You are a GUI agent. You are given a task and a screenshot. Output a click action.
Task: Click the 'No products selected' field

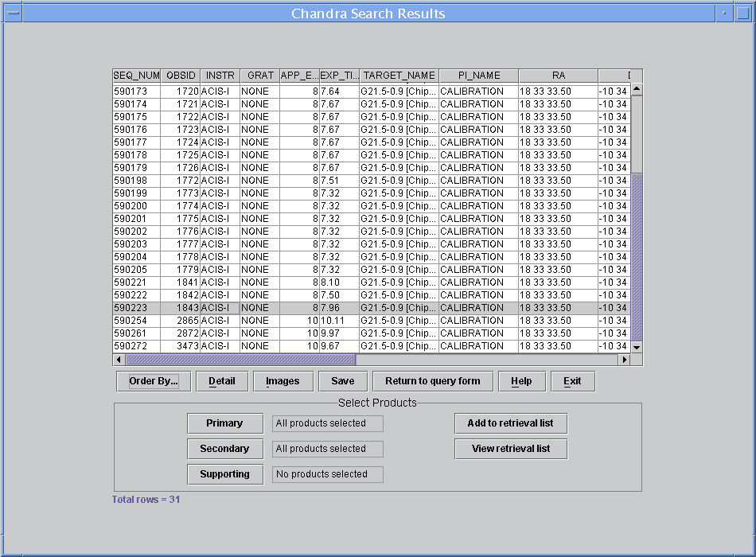coord(327,474)
